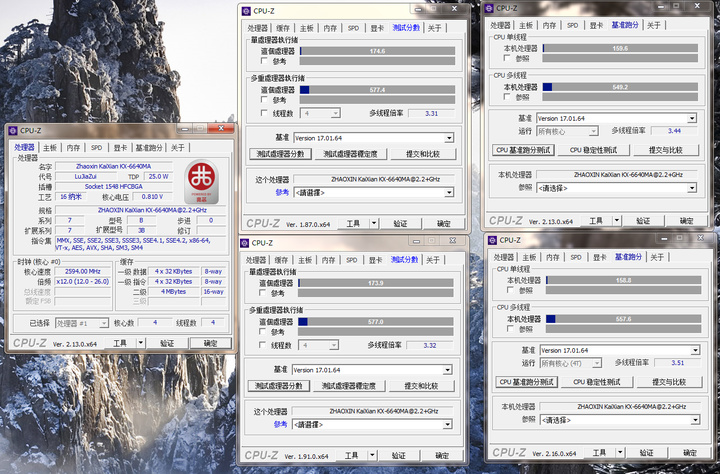The height and width of the screenshot is (474, 720).
Task: Open 关于 tab in CPU-Z 1.91.0 window
Action: pyautogui.click(x=433, y=260)
